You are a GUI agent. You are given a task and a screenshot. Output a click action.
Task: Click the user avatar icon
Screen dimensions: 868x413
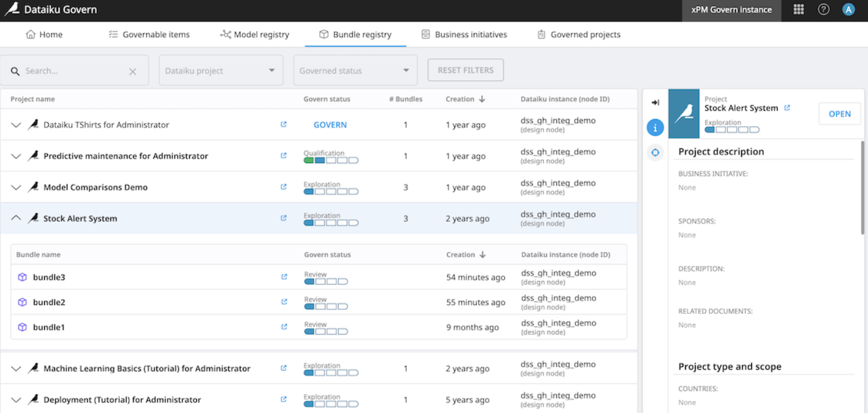coord(848,9)
